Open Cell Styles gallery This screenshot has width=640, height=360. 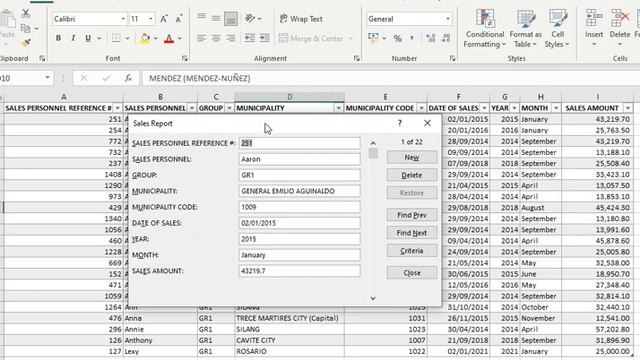pyautogui.click(x=558, y=28)
